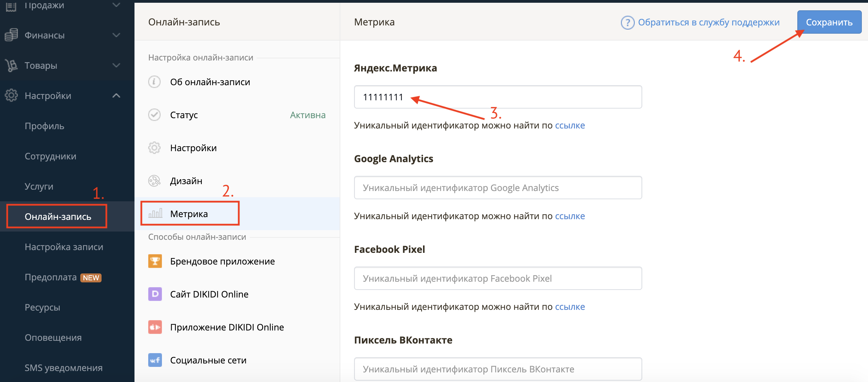Click the Facebook Pixel heading
The width and height of the screenshot is (868, 382).
[389, 249]
